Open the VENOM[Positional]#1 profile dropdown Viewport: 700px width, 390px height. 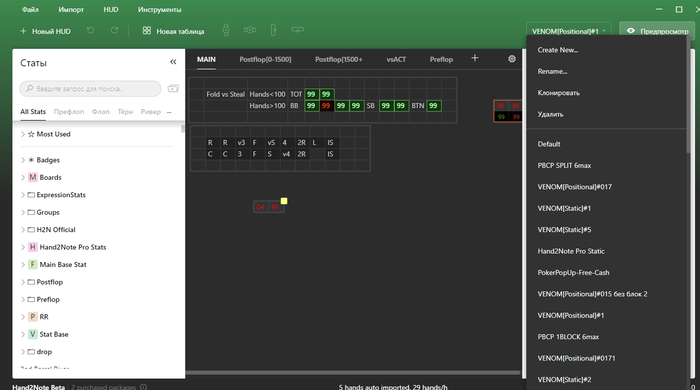(569, 31)
